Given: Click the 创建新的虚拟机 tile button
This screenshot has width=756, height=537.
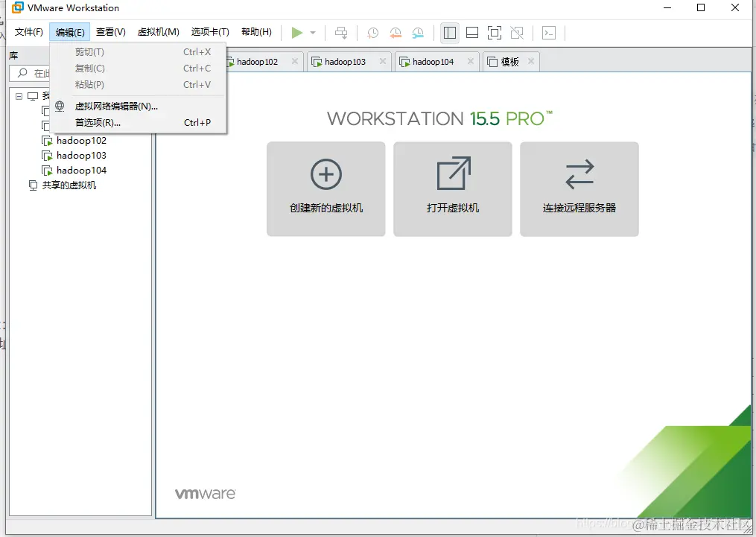Looking at the screenshot, I should click(x=326, y=189).
